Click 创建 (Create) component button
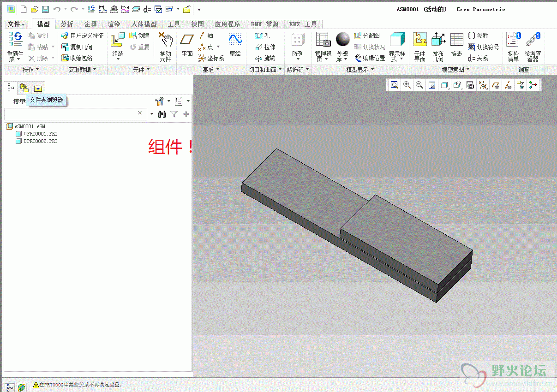 click(139, 36)
